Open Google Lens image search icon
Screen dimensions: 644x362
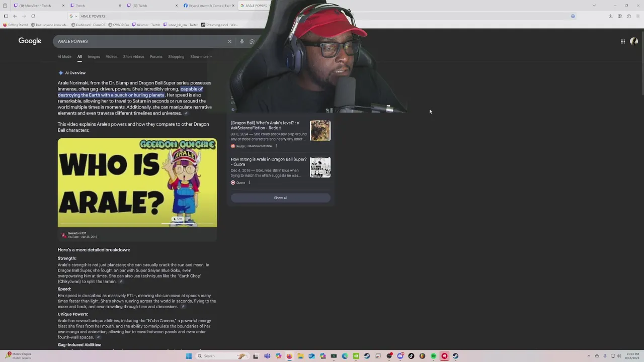point(252,41)
